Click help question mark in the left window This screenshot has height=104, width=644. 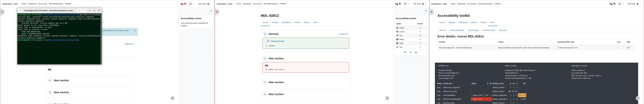coord(172,98)
